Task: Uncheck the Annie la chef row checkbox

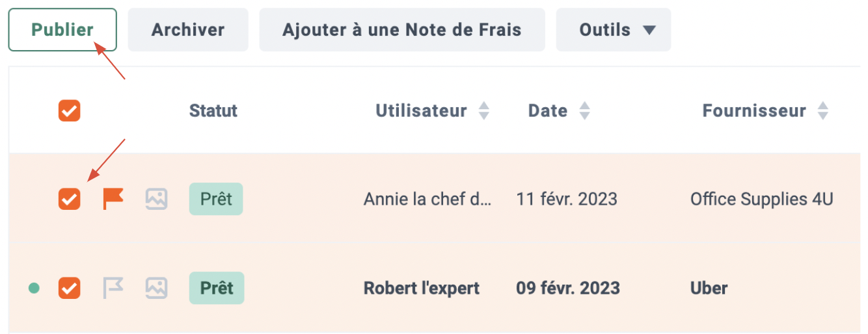Action: pos(70,198)
